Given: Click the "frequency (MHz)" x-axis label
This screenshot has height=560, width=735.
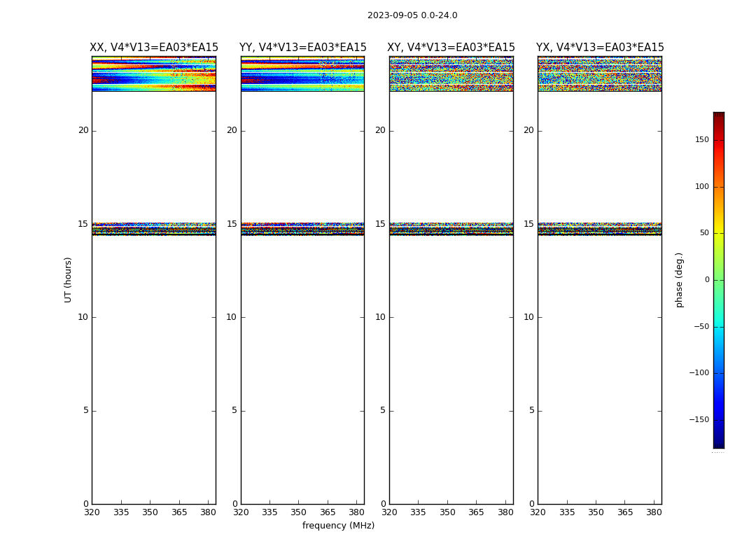Looking at the screenshot, I should pyautogui.click(x=338, y=526).
